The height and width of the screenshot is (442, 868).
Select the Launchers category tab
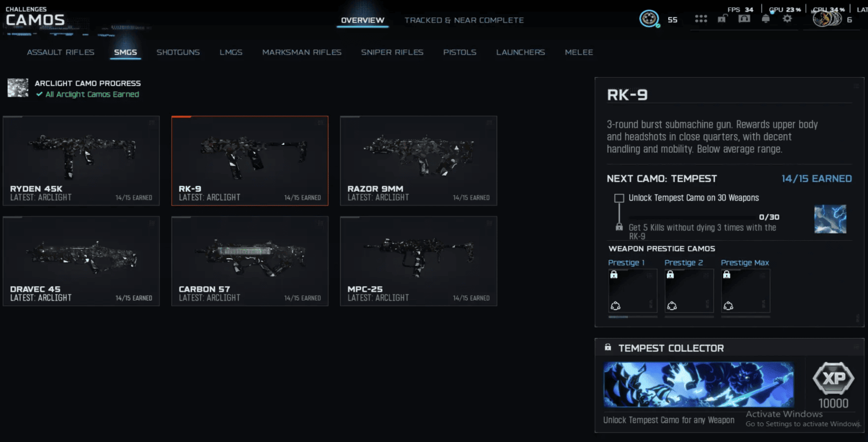coord(520,52)
